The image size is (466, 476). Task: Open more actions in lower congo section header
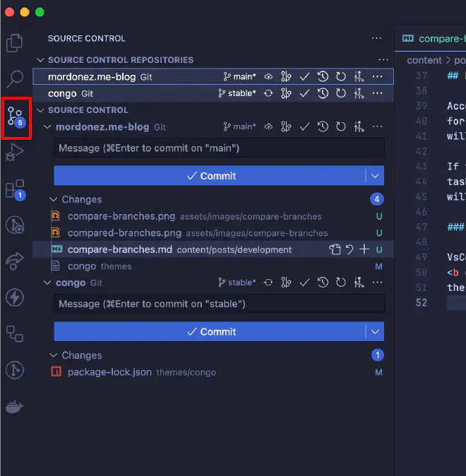(377, 282)
